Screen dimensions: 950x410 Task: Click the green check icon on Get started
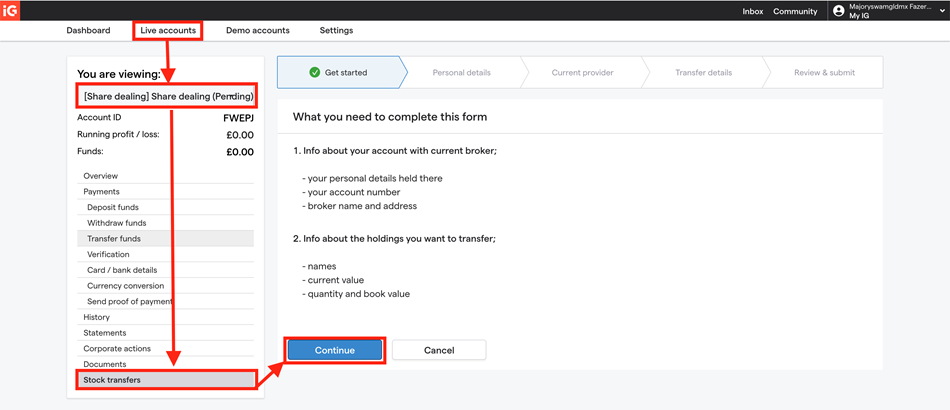tap(314, 72)
